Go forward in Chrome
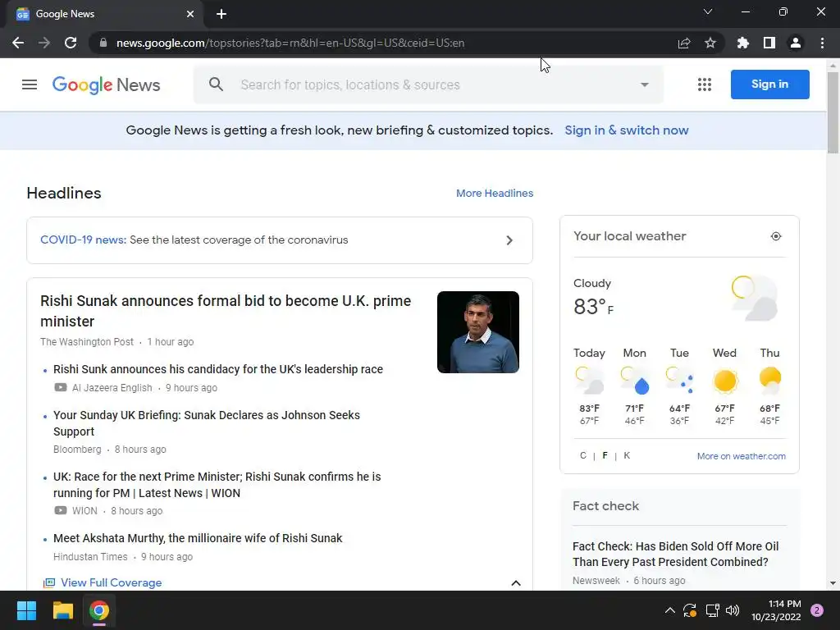 44,43
